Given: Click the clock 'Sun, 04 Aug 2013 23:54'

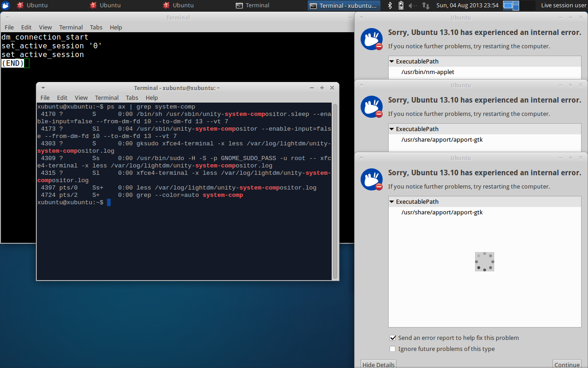Looking at the screenshot, I should (x=467, y=6).
